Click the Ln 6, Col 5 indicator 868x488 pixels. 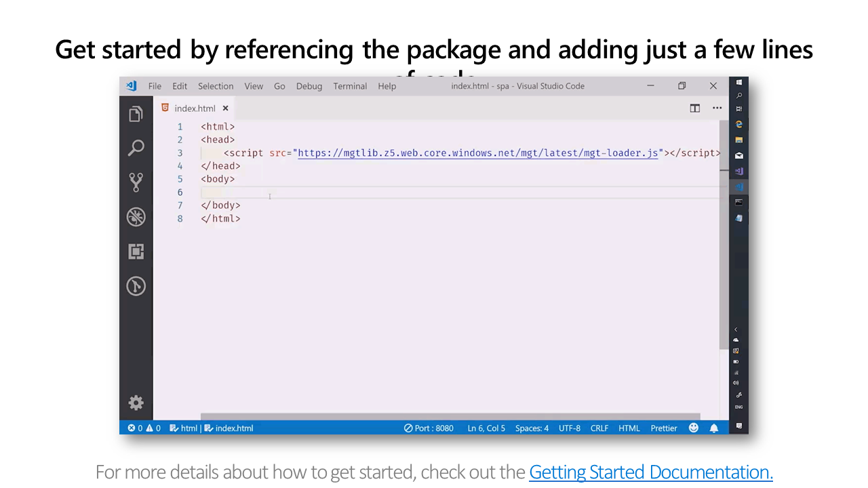pyautogui.click(x=486, y=428)
